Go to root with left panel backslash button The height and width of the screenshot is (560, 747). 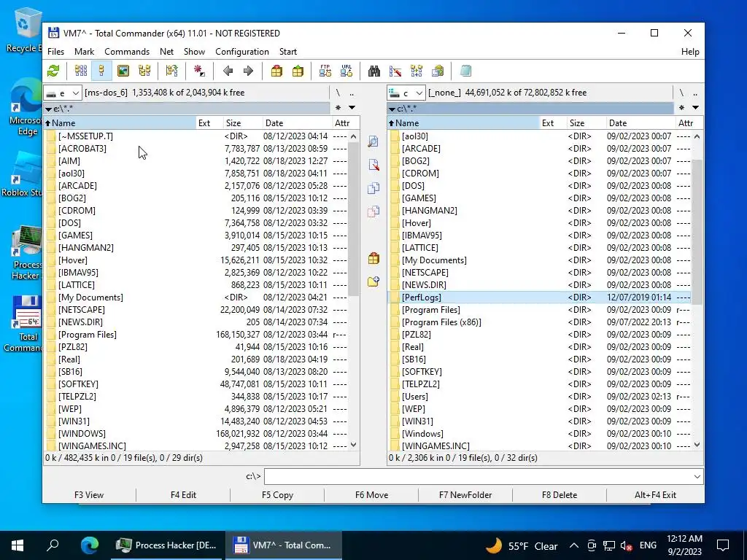point(338,93)
